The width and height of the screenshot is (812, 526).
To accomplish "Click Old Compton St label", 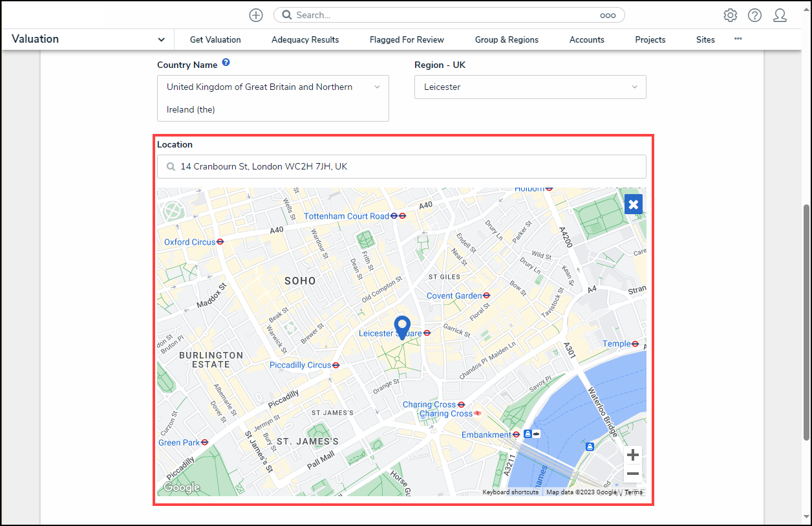I will (382, 290).
